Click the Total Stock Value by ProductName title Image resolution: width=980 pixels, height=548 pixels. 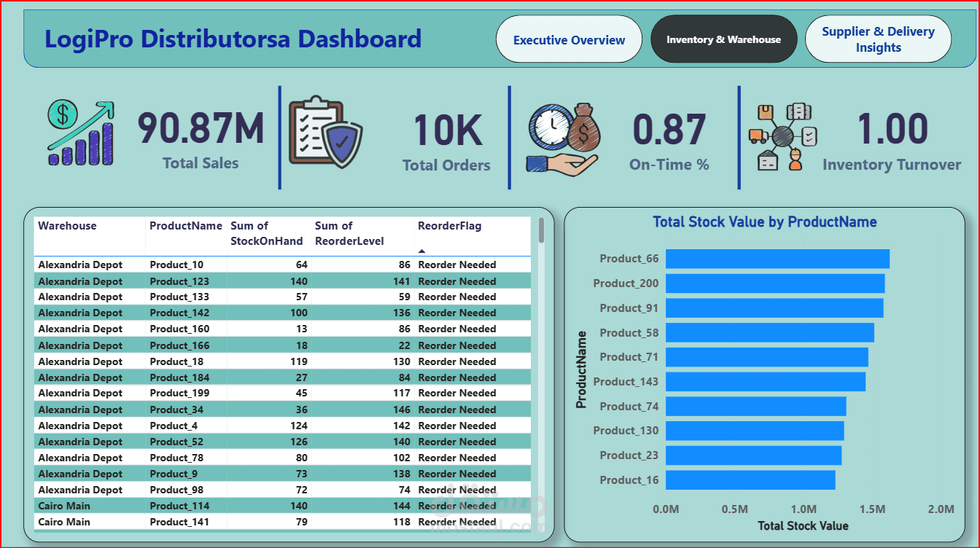(x=765, y=222)
